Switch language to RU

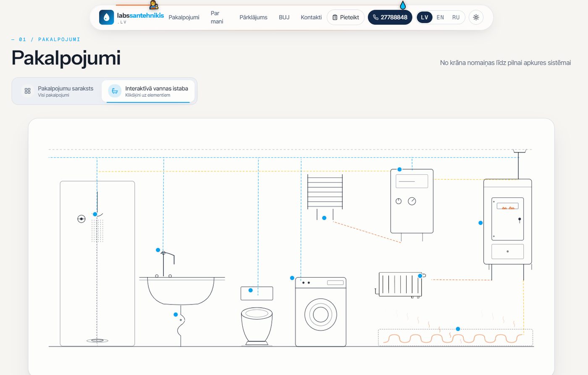456,17
